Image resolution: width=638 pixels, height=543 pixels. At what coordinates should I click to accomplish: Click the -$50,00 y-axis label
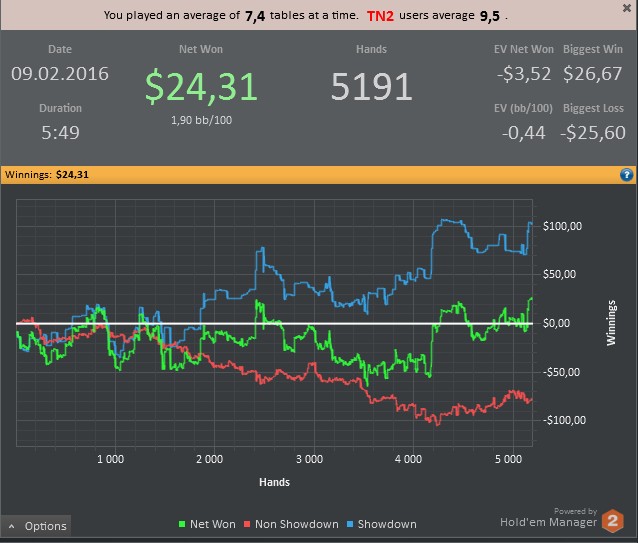562,372
